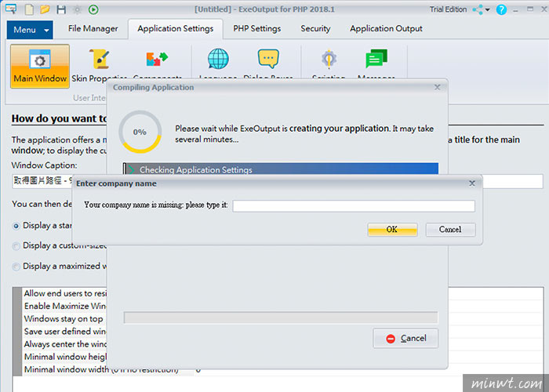Select Always center the window property row
549x392 pixels.
[65, 343]
